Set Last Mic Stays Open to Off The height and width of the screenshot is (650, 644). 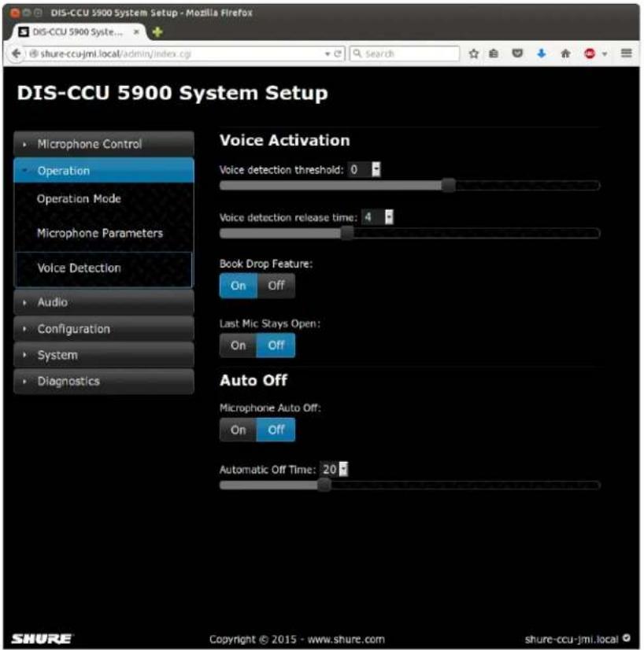pos(276,345)
